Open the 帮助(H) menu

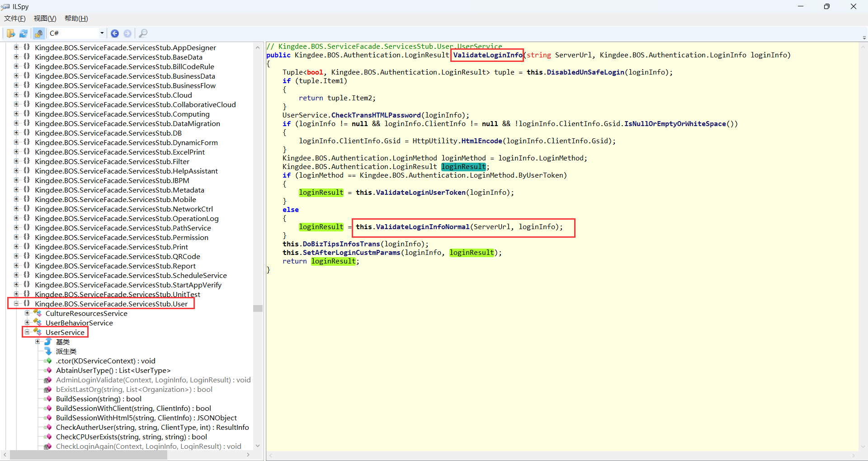pos(76,19)
